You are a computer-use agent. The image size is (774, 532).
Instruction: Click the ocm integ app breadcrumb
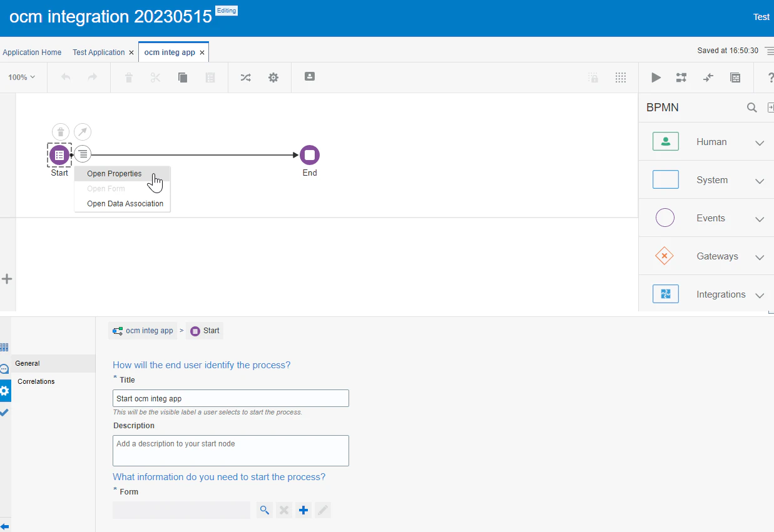coord(143,331)
